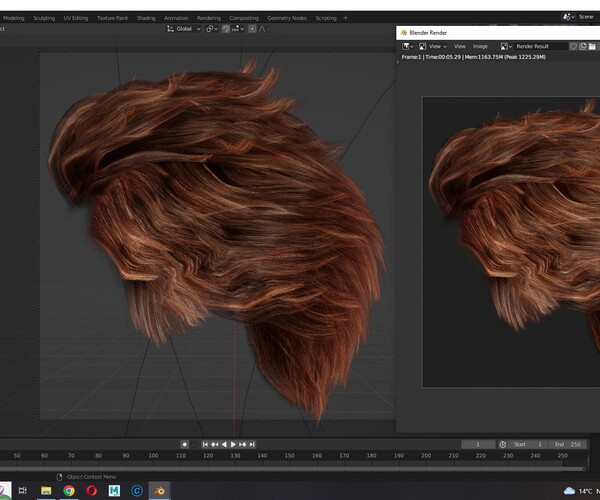This screenshot has height=500, width=600.
Task: Open blue C app on taskbar
Action: pyautogui.click(x=137, y=490)
